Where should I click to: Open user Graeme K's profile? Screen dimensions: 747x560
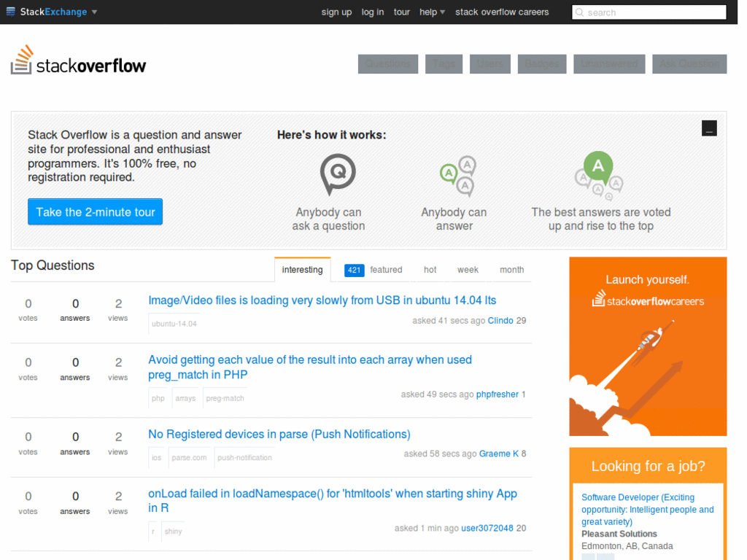point(498,454)
